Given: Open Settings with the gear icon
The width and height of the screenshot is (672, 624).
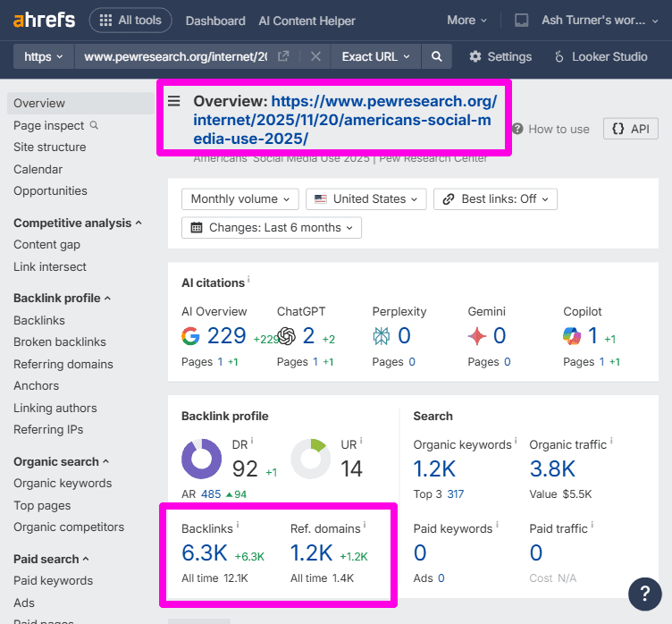Looking at the screenshot, I should (x=500, y=56).
